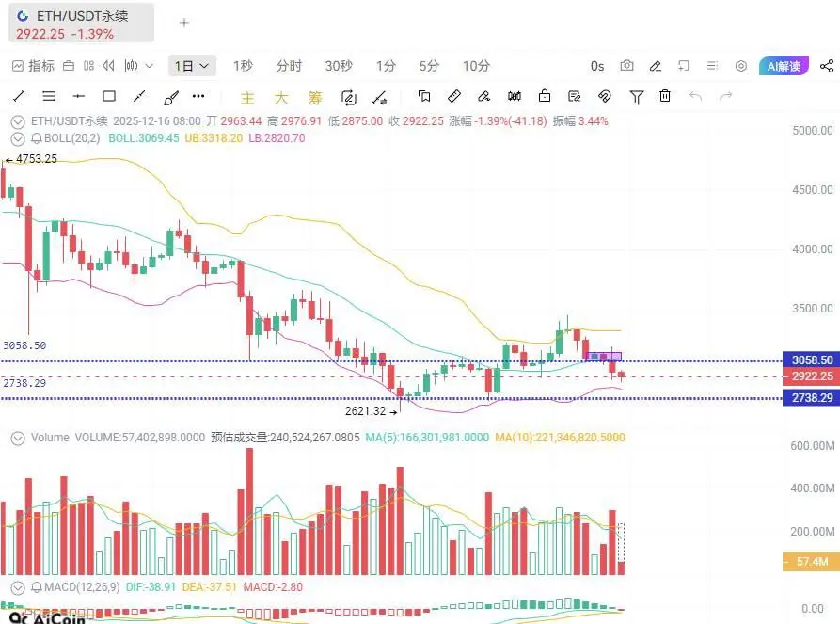Viewport: 840px width, 624px height.
Task: Select the candlestick chart type icon
Action: click(x=132, y=66)
